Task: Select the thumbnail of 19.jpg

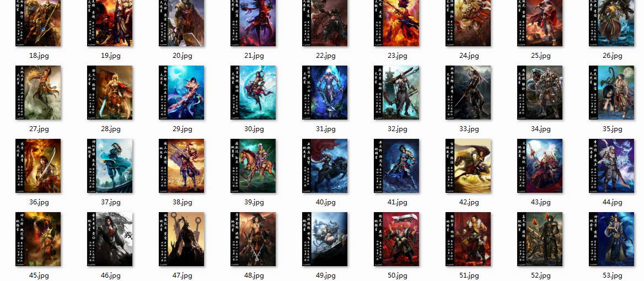Action: tap(110, 23)
